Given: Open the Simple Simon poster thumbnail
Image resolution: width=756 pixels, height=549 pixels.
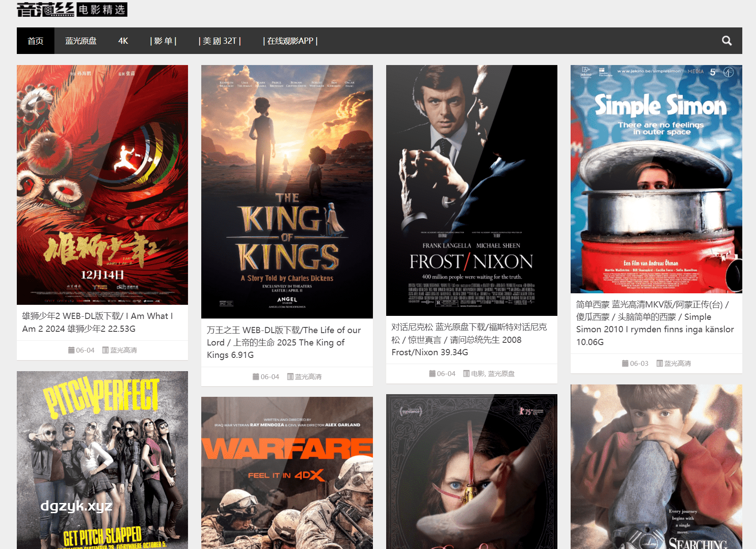Looking at the screenshot, I should point(656,179).
